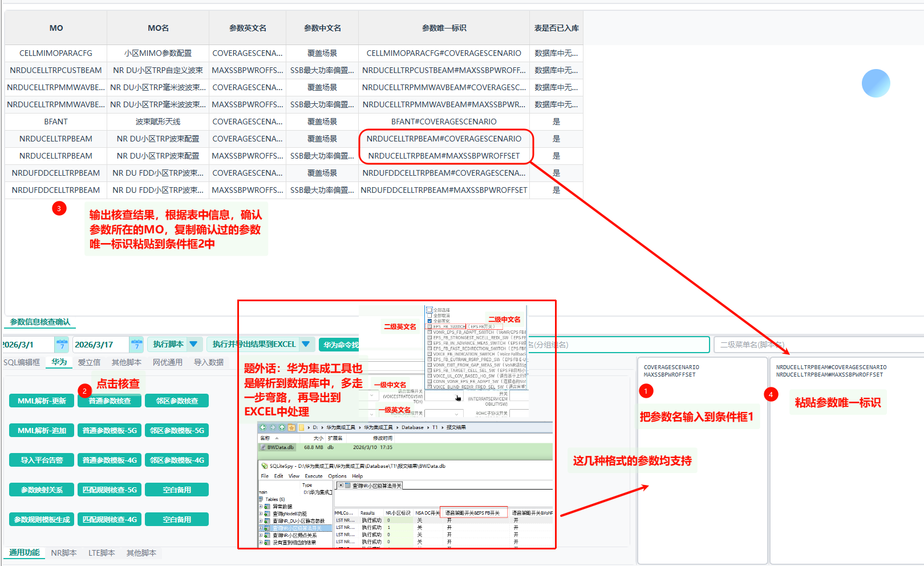The height and width of the screenshot is (566, 924).
Task: Switch to the NR脚本 tab
Action: 64,553
